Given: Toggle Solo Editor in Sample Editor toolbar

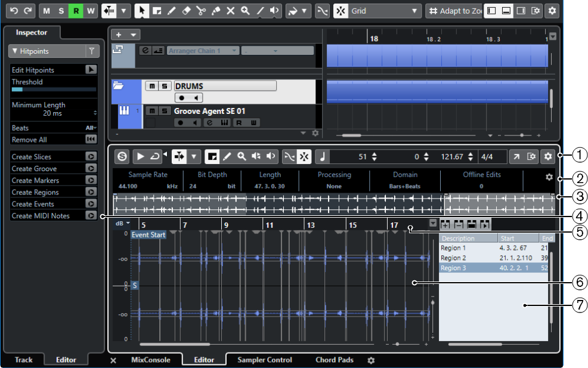Looking at the screenshot, I should pos(122,156).
